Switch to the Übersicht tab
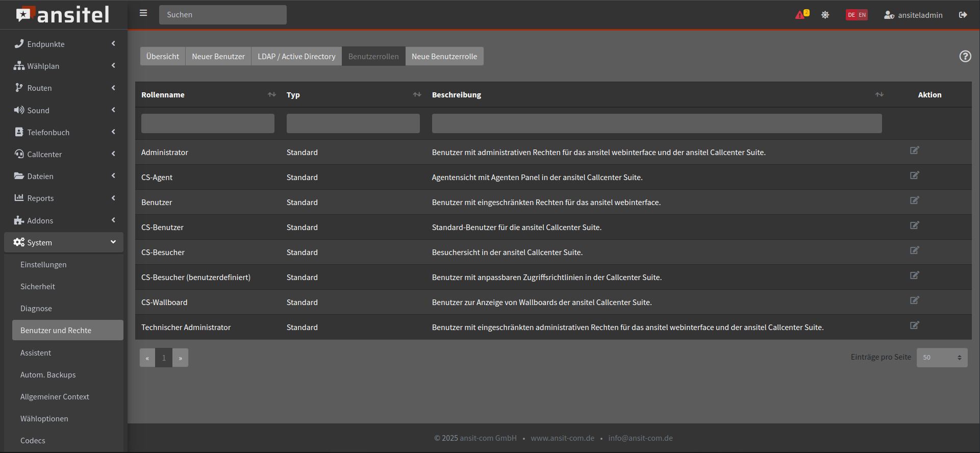The width and height of the screenshot is (980, 453). [x=162, y=56]
